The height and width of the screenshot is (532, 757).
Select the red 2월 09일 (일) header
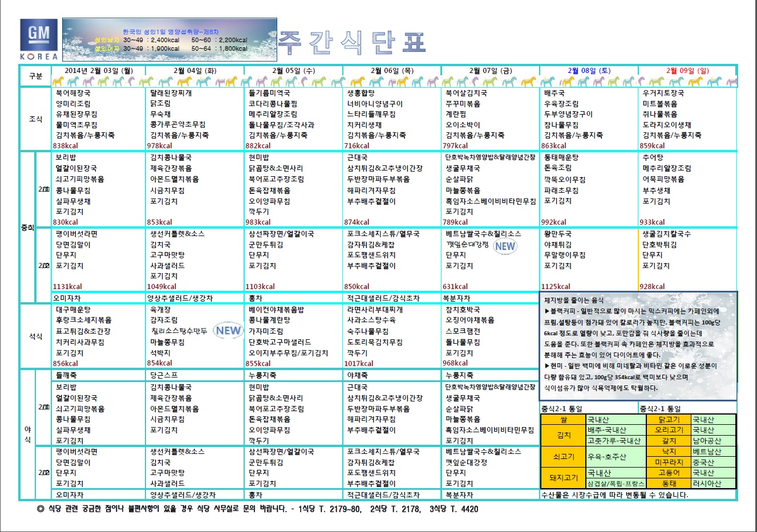point(687,71)
